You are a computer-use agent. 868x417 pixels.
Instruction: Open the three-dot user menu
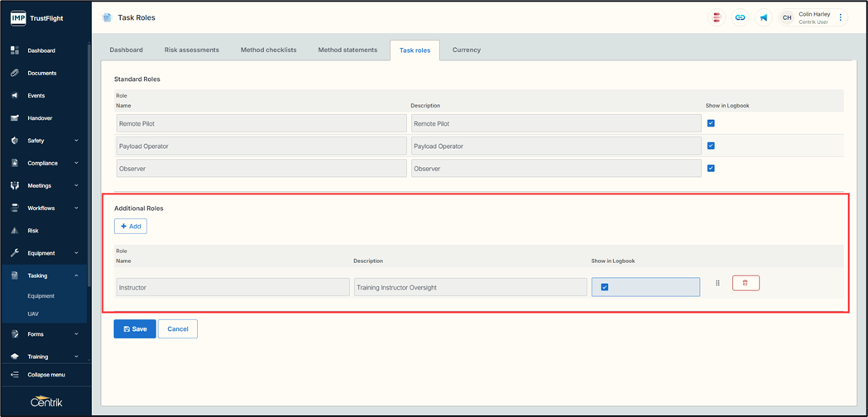841,17
